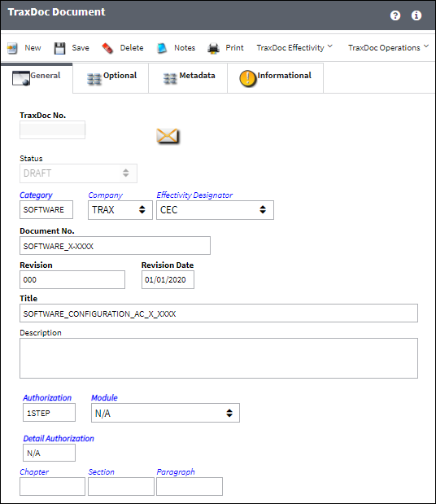Open help via question mark icon
Image resolution: width=436 pixels, height=504 pixels.
click(395, 15)
